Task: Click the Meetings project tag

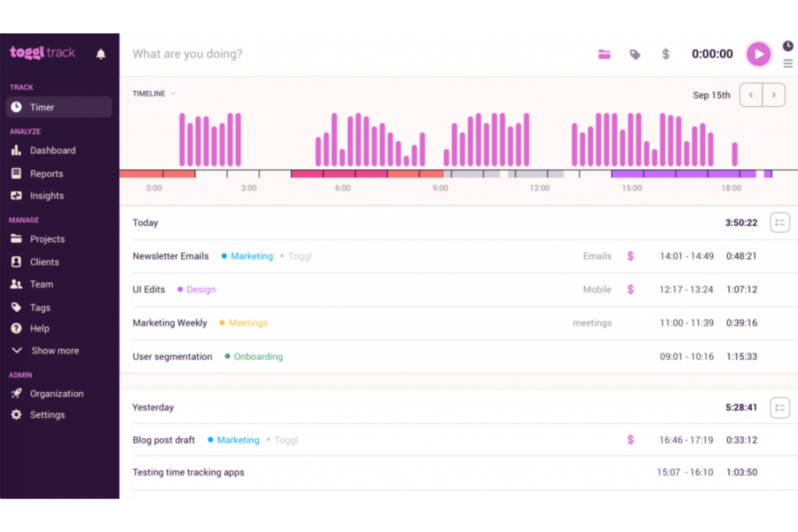Action: pos(248,323)
